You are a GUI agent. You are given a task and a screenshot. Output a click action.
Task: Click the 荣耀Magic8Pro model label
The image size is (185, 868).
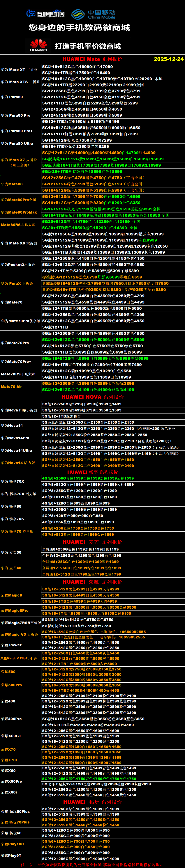tap(15, 610)
